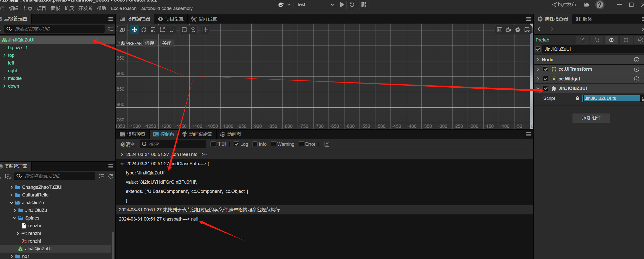The height and width of the screenshot is (259, 644).
Task: Click the Prefab edit asset icon
Action: (582, 40)
